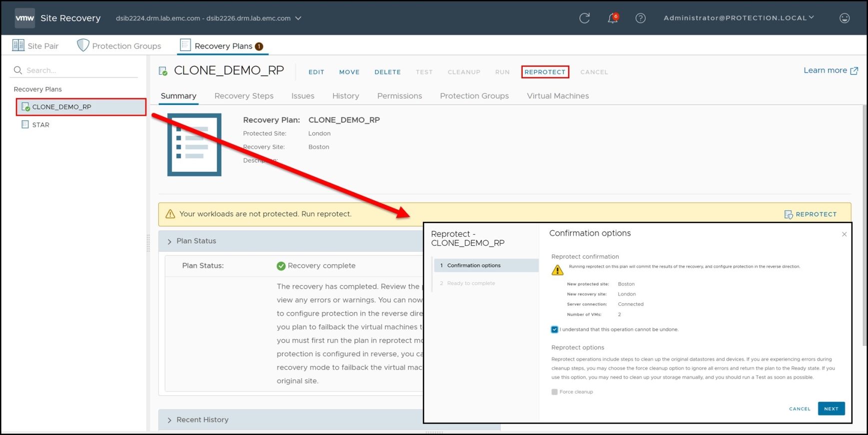Click the TEST action
This screenshot has height=435, width=868.
pos(424,72)
